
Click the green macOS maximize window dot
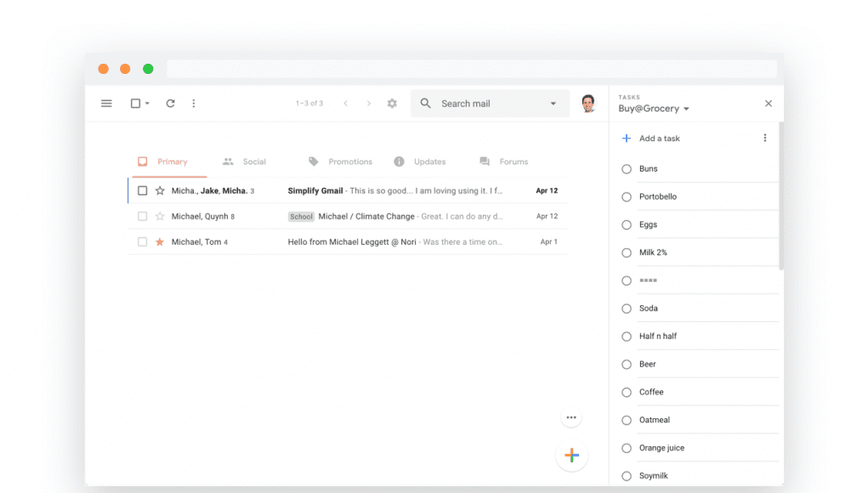[x=148, y=69]
